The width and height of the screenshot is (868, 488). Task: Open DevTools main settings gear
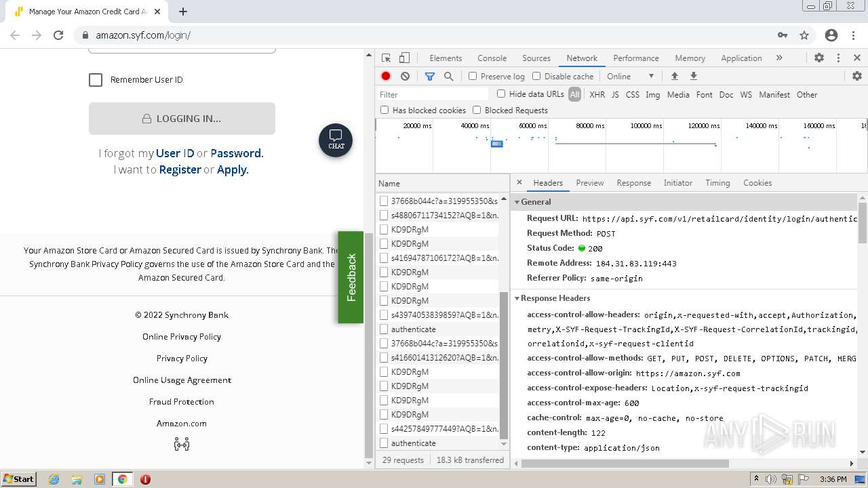819,58
